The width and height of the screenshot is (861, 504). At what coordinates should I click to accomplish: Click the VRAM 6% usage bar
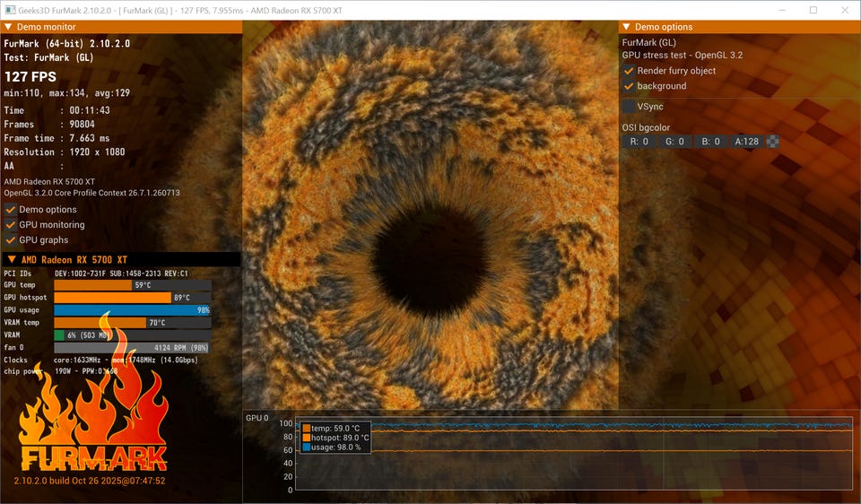[133, 335]
